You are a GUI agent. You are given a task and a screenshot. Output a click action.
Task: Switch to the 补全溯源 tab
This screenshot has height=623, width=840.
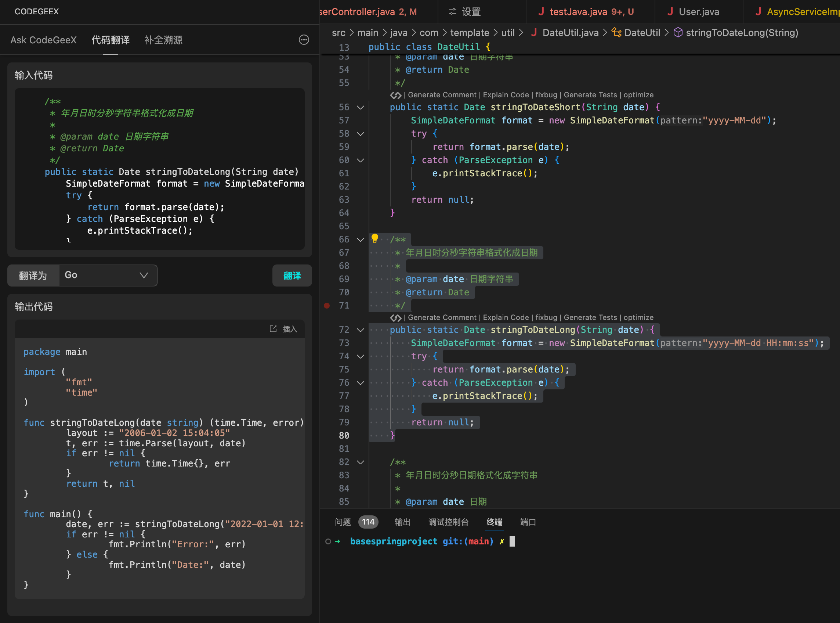(163, 40)
